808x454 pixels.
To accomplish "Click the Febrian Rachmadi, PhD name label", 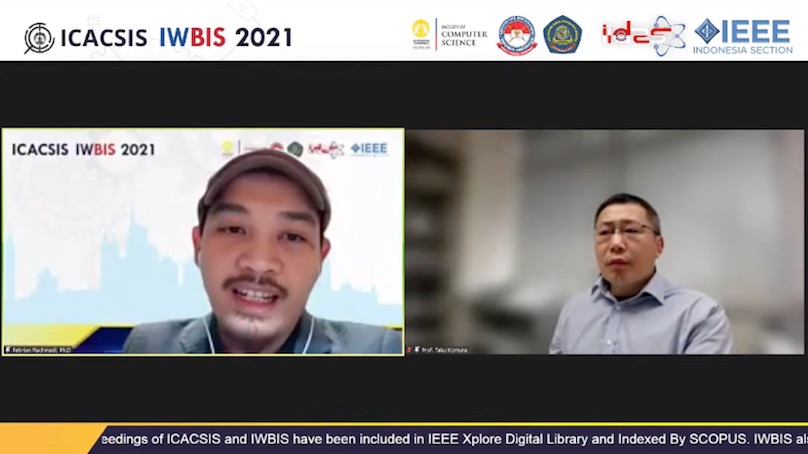I will (x=40, y=350).
